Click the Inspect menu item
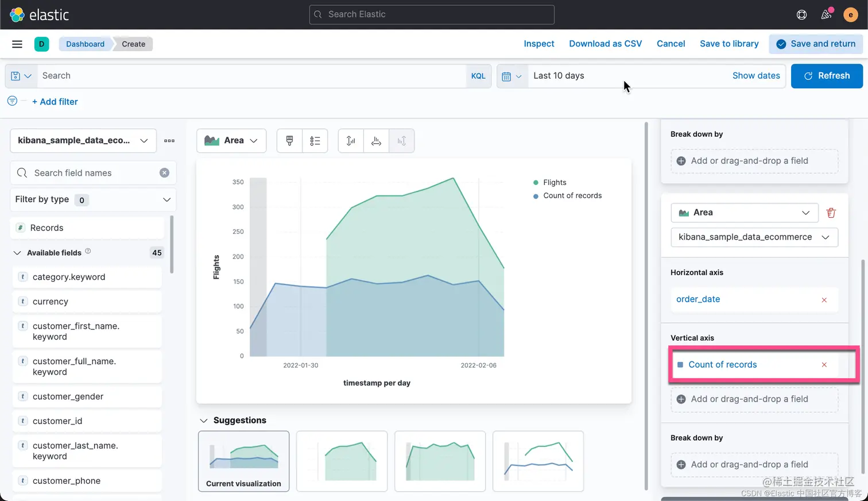868x501 pixels. click(x=539, y=44)
